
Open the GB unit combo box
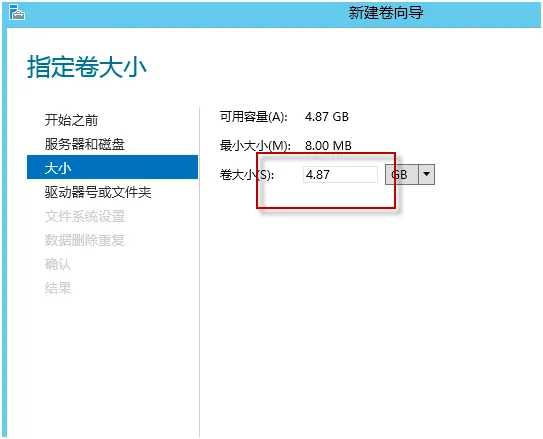click(410, 174)
